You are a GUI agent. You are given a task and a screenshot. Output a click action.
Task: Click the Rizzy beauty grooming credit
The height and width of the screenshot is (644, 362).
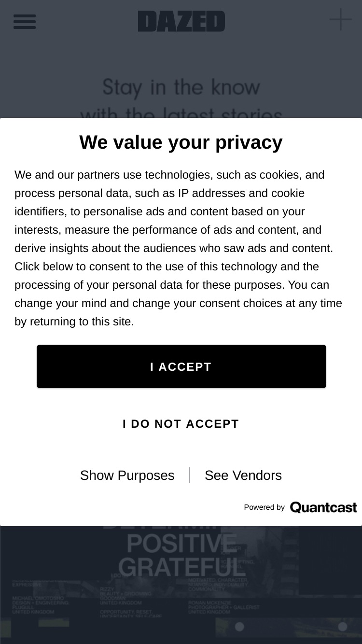point(126,596)
